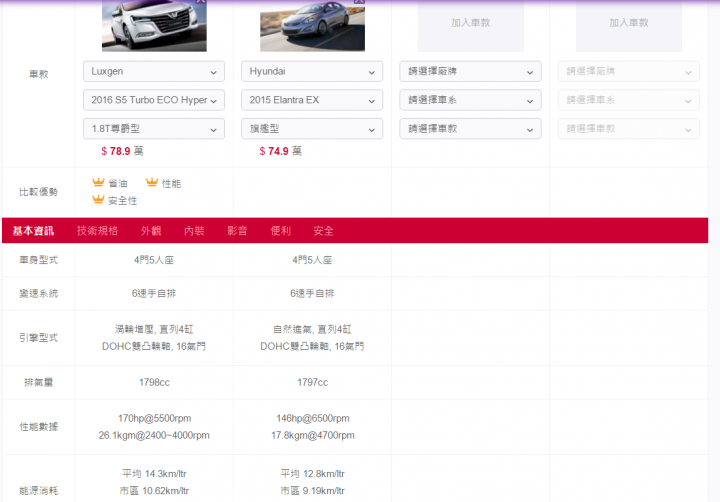The image size is (720, 502).
Task: Remove Hyundai car with its close icon
Action: click(x=360, y=1)
